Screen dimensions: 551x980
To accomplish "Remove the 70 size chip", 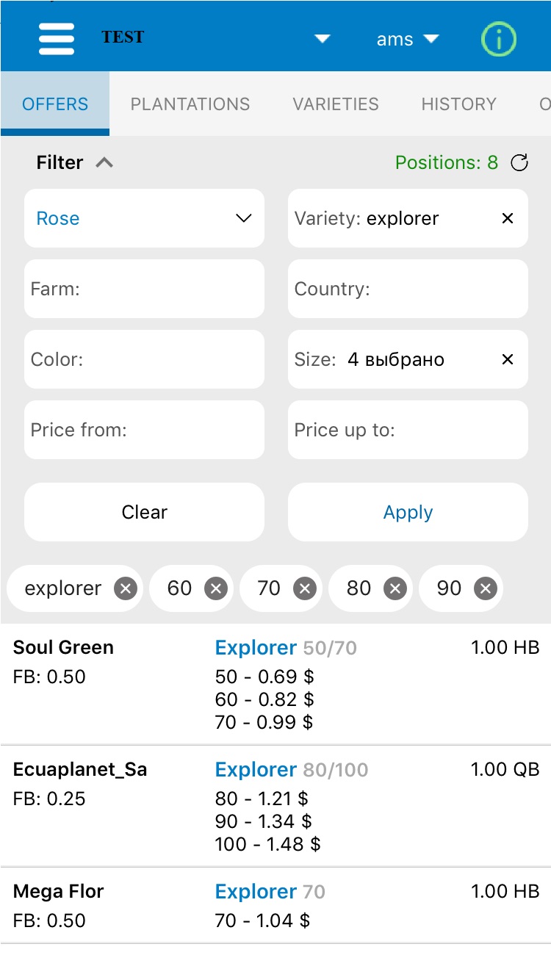I will tap(305, 588).
